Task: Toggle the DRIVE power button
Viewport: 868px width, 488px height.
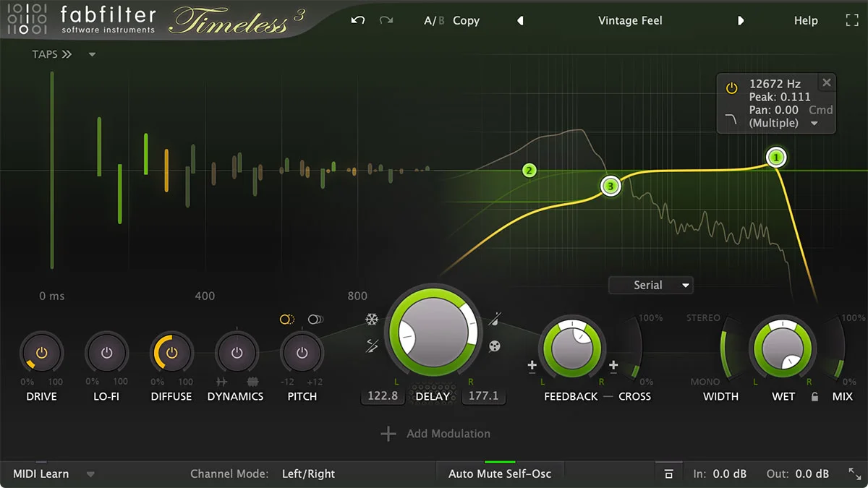Action: click(42, 352)
